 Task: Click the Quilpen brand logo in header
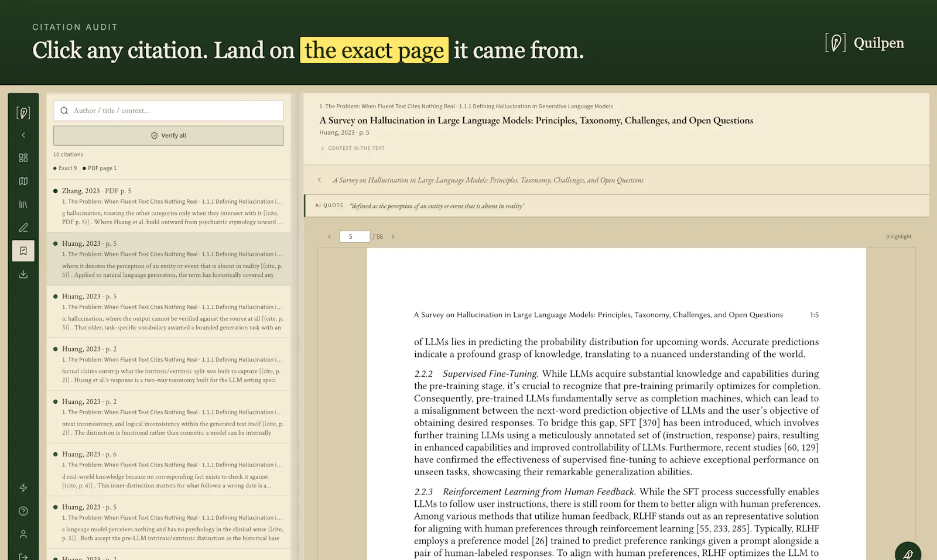(864, 43)
